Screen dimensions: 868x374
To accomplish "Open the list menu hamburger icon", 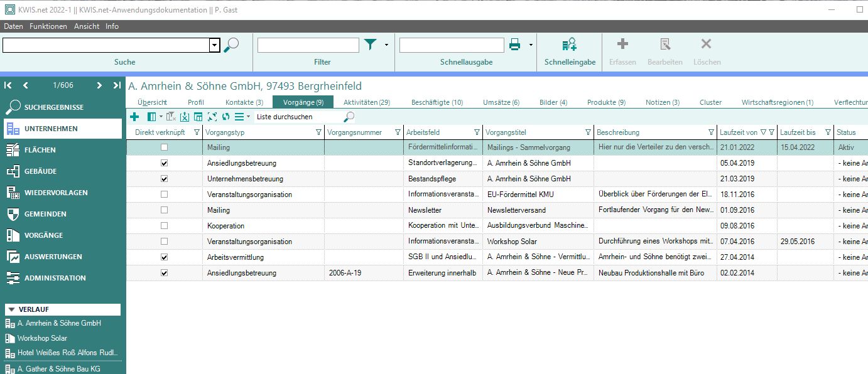I will point(239,117).
